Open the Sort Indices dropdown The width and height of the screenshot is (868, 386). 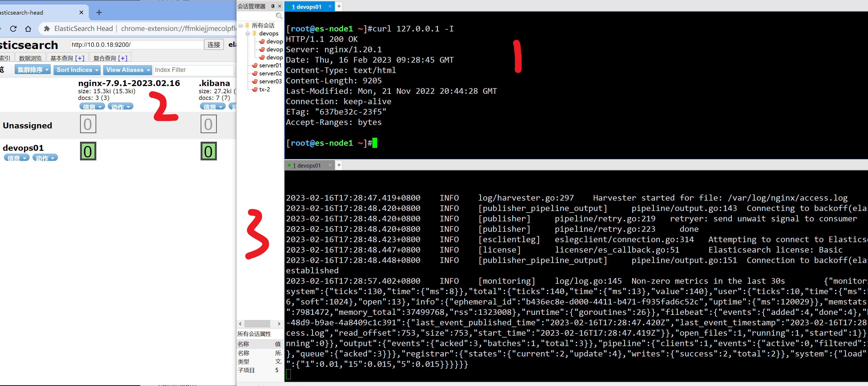[x=77, y=70]
